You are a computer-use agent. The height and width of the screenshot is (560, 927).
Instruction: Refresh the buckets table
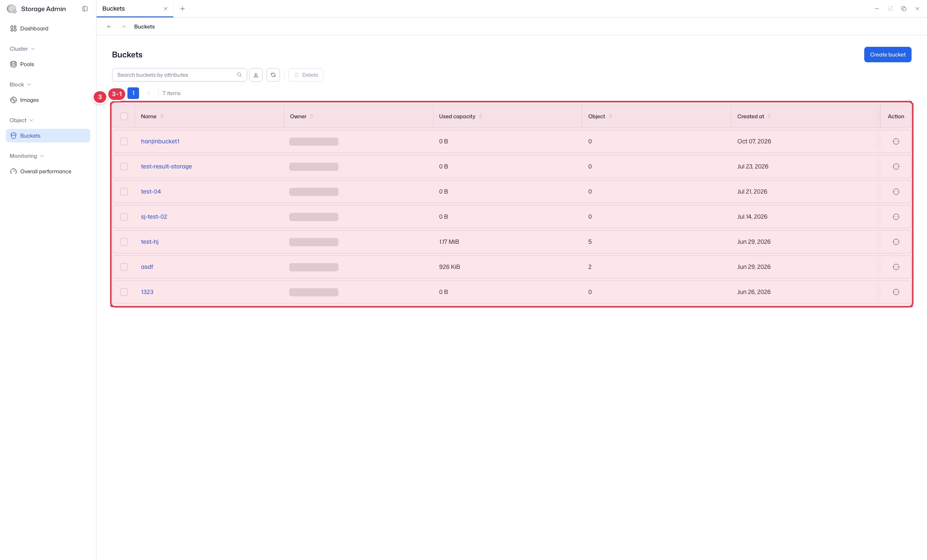point(273,75)
